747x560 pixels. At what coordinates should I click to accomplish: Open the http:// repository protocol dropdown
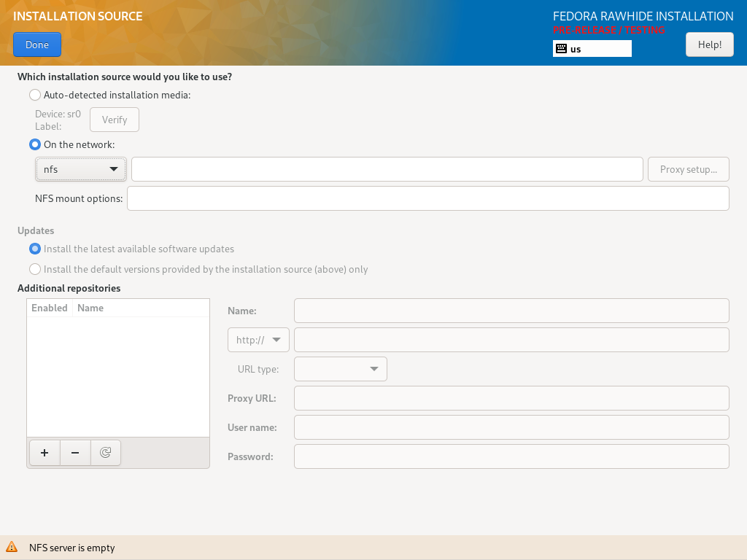point(258,340)
